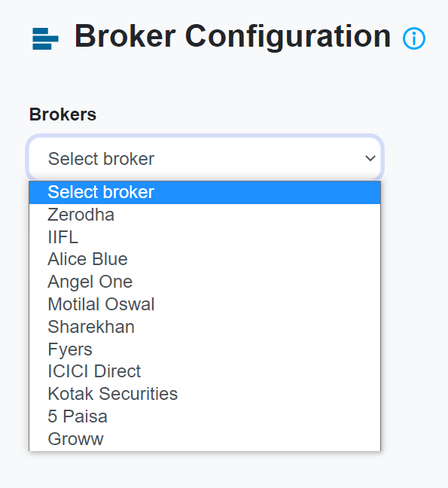The width and height of the screenshot is (448, 488).
Task: Select IIFL from the broker list
Action: coord(205,237)
